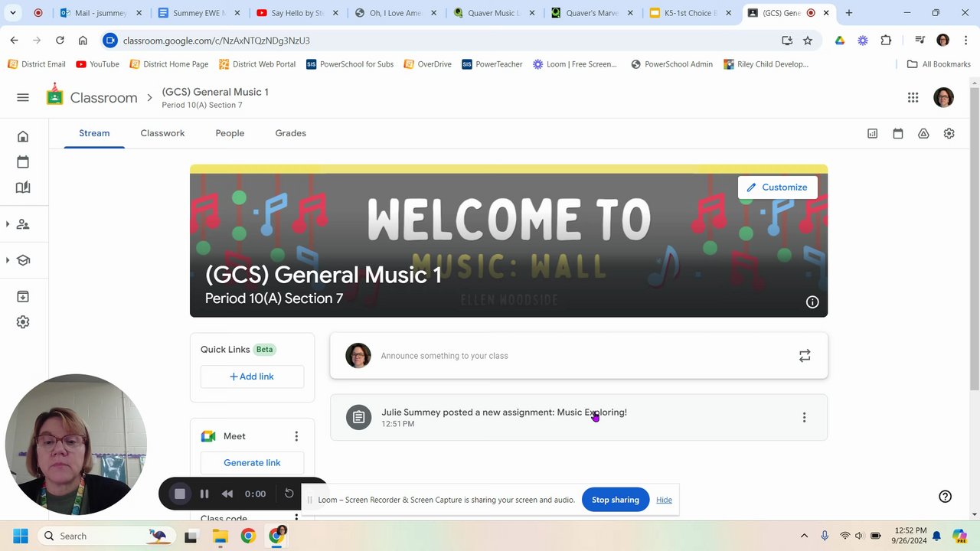Switch to the People tab
Viewport: 980px width, 551px height.
pos(230,133)
